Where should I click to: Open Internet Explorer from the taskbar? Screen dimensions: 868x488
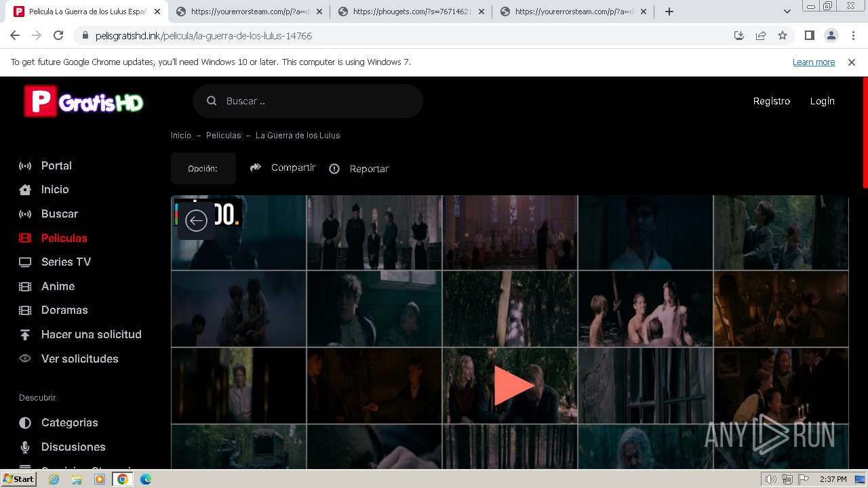(54, 479)
